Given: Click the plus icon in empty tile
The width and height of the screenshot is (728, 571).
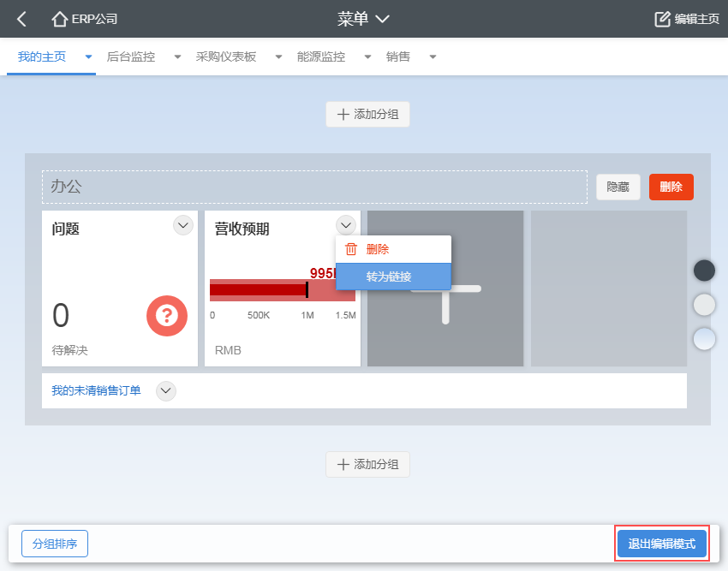Looking at the screenshot, I should tap(445, 289).
